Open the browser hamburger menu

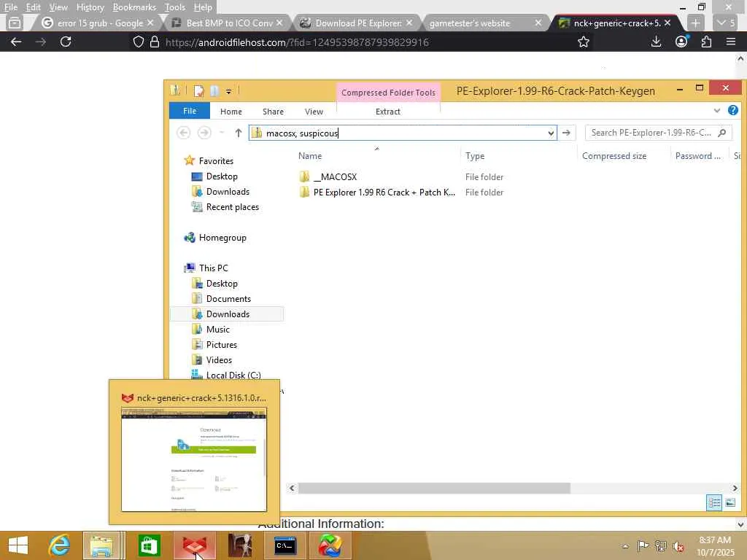click(731, 42)
